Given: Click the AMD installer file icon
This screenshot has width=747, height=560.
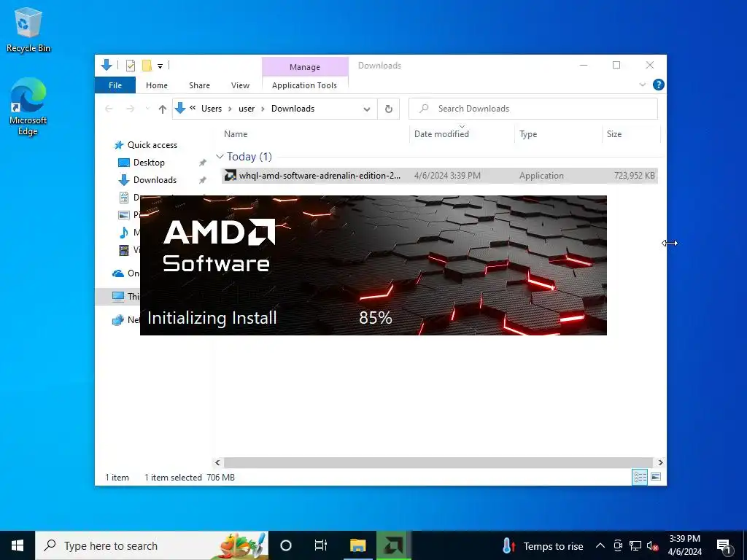Looking at the screenshot, I should [x=230, y=176].
